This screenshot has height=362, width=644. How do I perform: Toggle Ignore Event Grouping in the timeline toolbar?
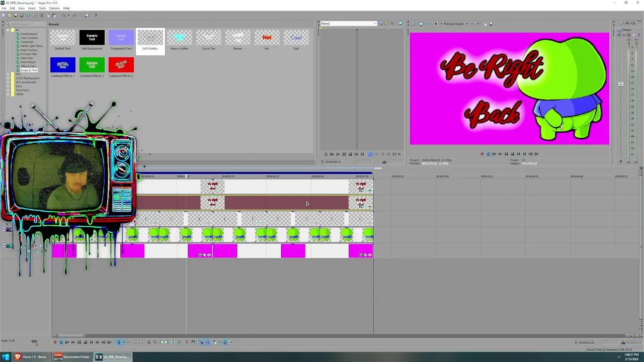click(230, 342)
